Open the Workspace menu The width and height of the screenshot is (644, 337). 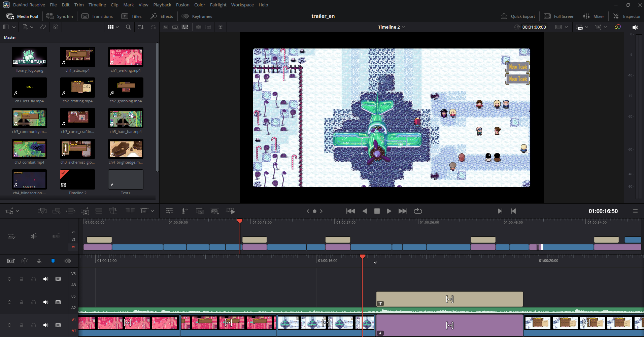coord(242,5)
